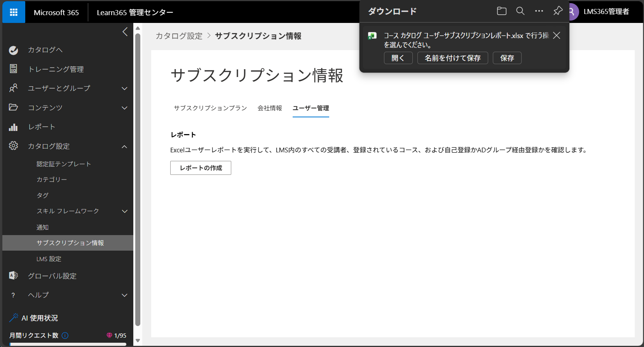Open LMS 設定 menu item
Image resolution: width=644 pixels, height=347 pixels.
pyautogui.click(x=49, y=259)
